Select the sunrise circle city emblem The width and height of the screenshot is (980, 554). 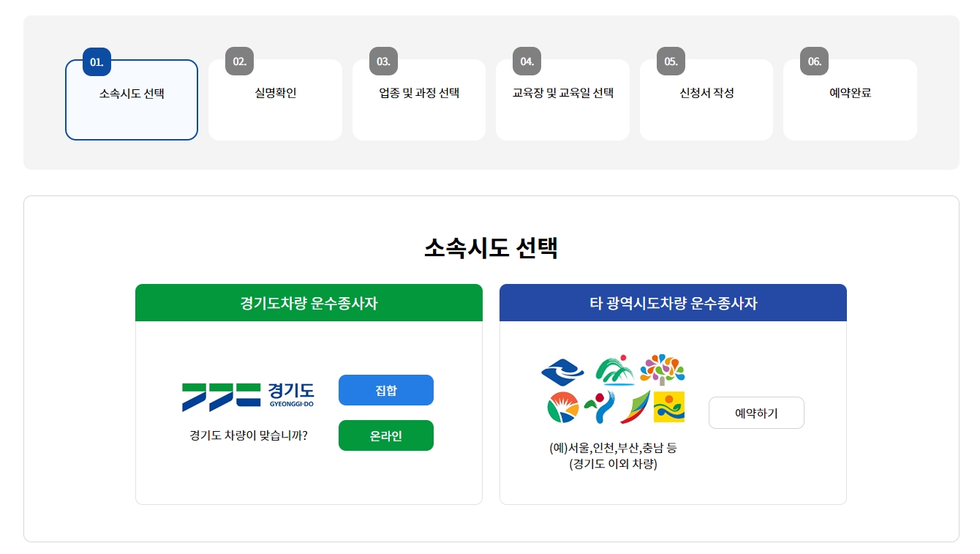pyautogui.click(x=562, y=408)
